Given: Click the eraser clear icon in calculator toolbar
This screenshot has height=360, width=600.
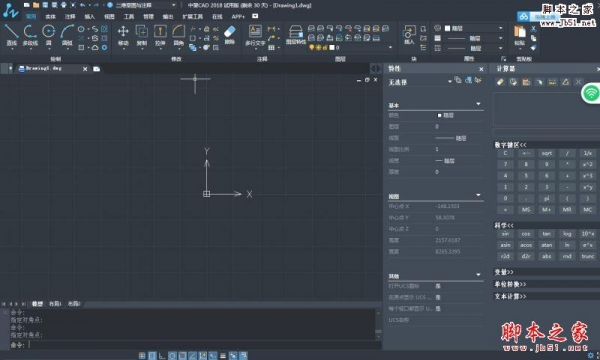Looking at the screenshot, I should 500,82.
